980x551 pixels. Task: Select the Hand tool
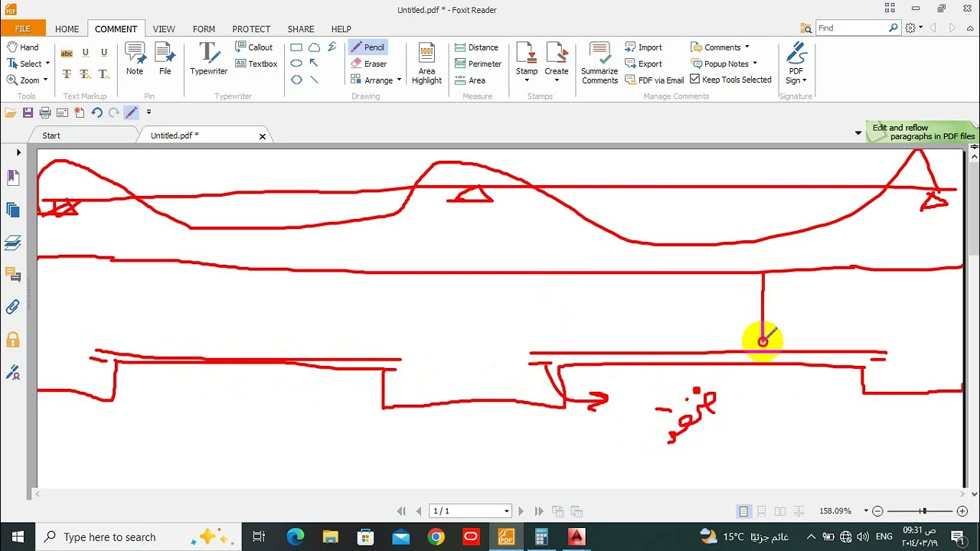tap(22, 47)
